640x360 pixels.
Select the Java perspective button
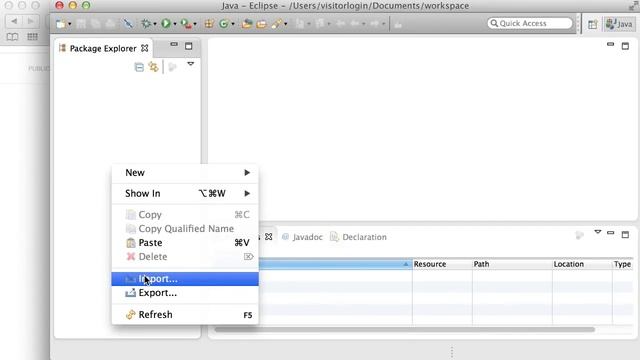click(x=619, y=24)
